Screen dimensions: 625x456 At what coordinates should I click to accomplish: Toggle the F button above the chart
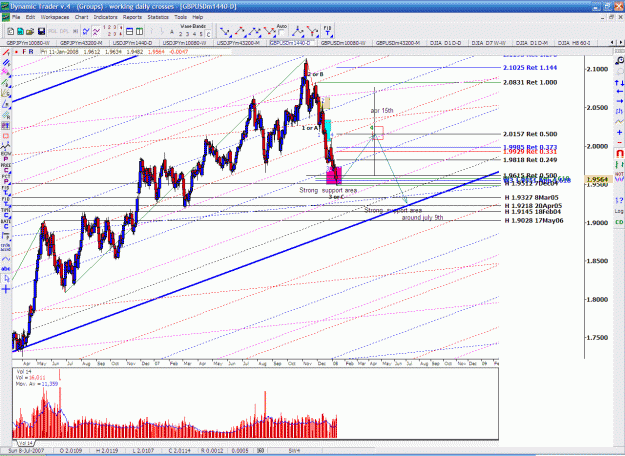24,52
